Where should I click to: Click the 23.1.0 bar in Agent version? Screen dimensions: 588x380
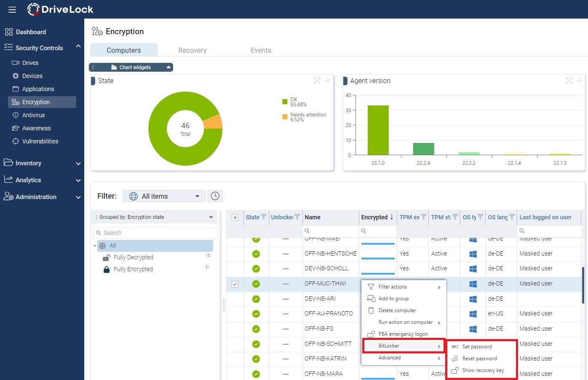point(378,130)
